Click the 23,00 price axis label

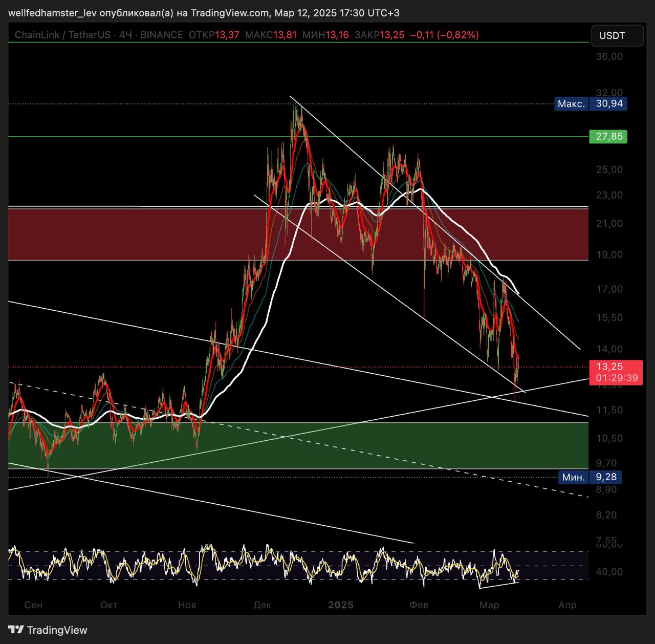609,195
